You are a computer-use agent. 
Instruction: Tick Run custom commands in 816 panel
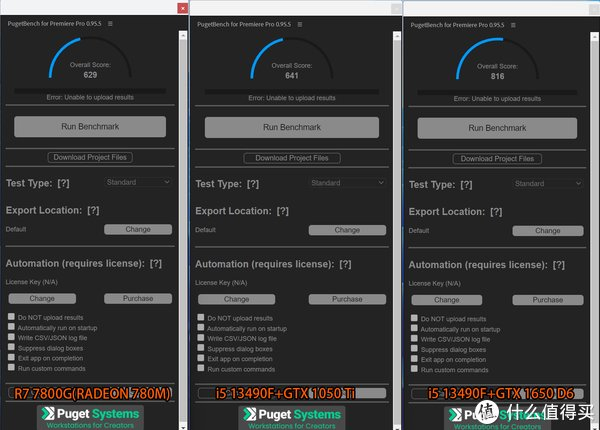414,369
